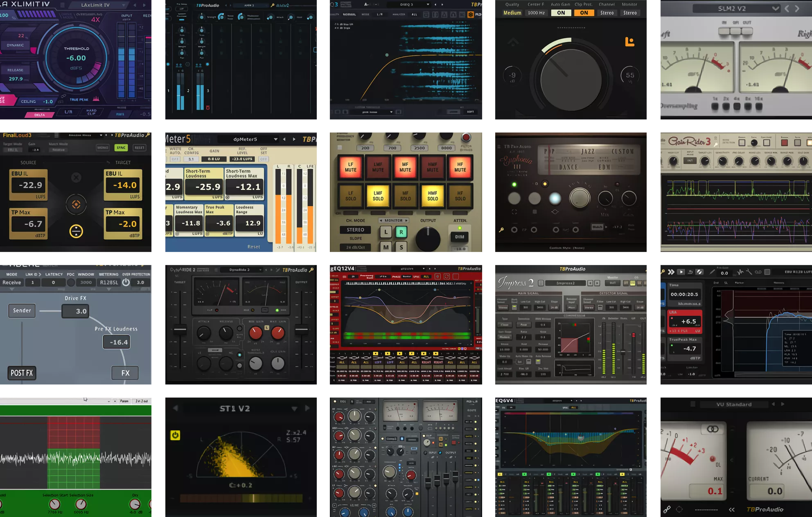The image size is (812, 517).
Task: Select the R monitor button
Action: pos(401,232)
